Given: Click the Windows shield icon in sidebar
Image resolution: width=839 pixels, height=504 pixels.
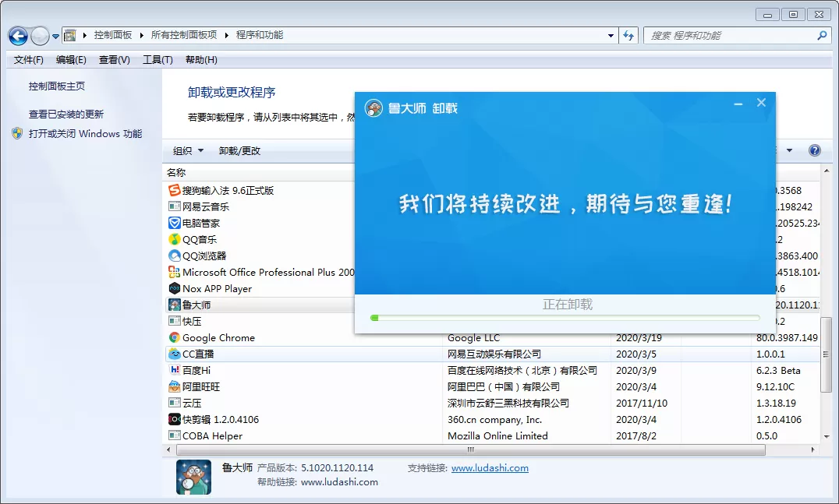Looking at the screenshot, I should click(x=17, y=133).
